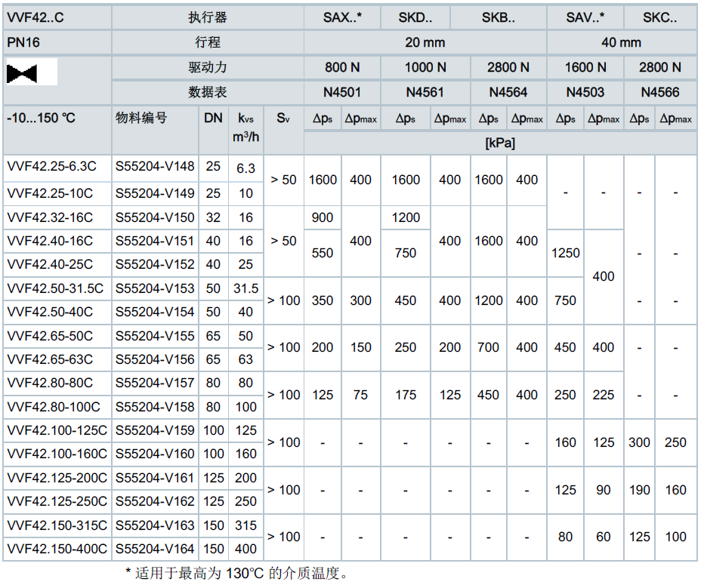The height and width of the screenshot is (588, 704).
Task: Click the 40 mm stroke cell
Action: (621, 42)
